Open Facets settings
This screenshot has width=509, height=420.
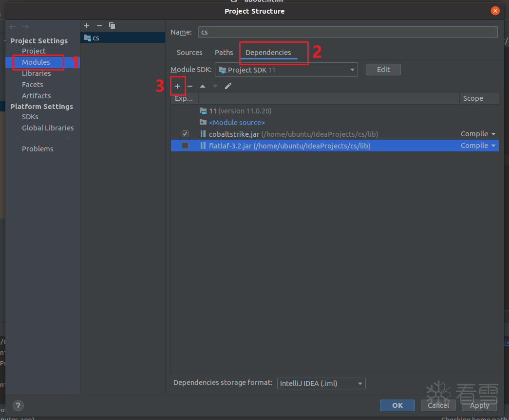point(33,85)
